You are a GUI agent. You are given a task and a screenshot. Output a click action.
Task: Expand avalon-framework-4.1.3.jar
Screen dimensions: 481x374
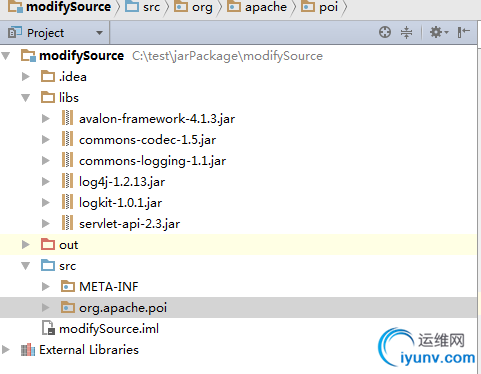46,119
